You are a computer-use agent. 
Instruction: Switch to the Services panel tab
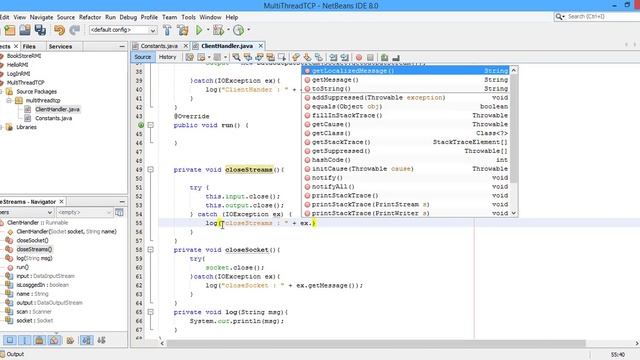tap(60, 47)
